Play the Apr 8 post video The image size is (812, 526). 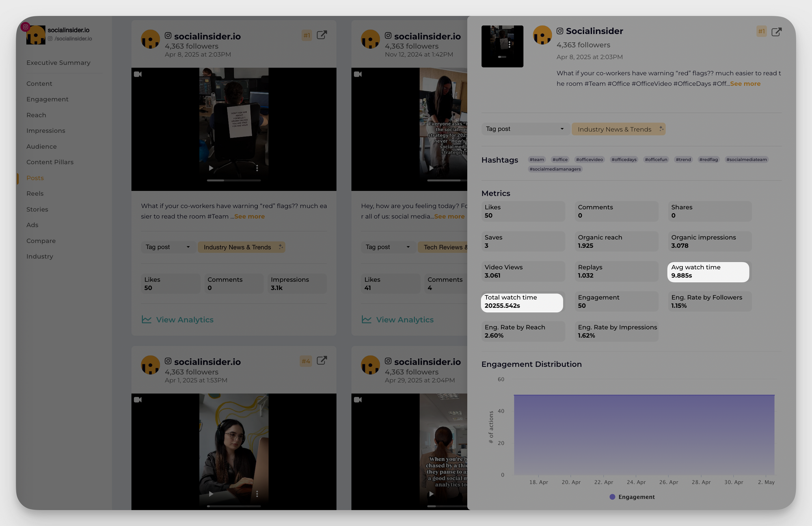tap(211, 168)
